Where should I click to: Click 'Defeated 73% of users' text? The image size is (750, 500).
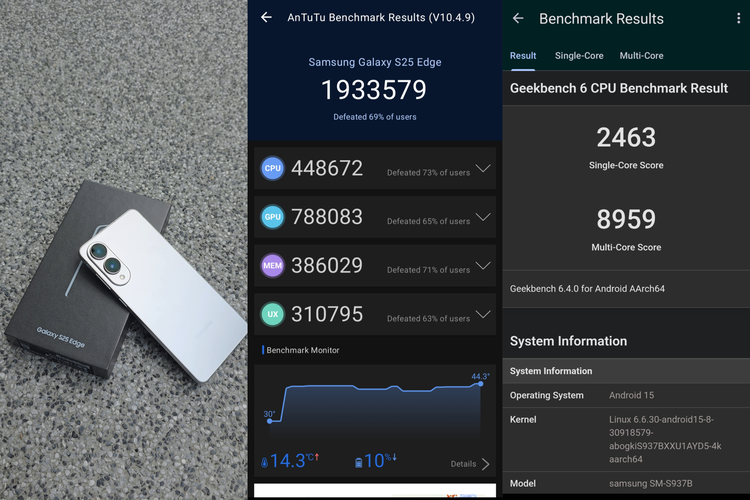[x=428, y=173]
